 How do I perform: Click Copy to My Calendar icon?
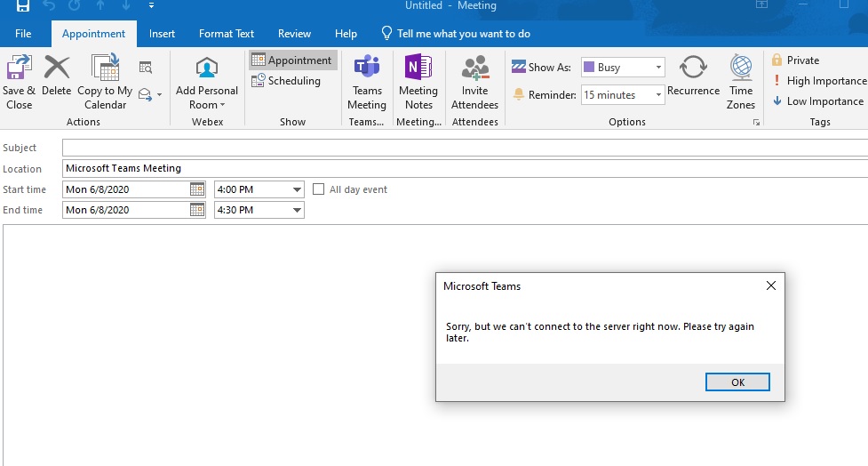pos(105,67)
